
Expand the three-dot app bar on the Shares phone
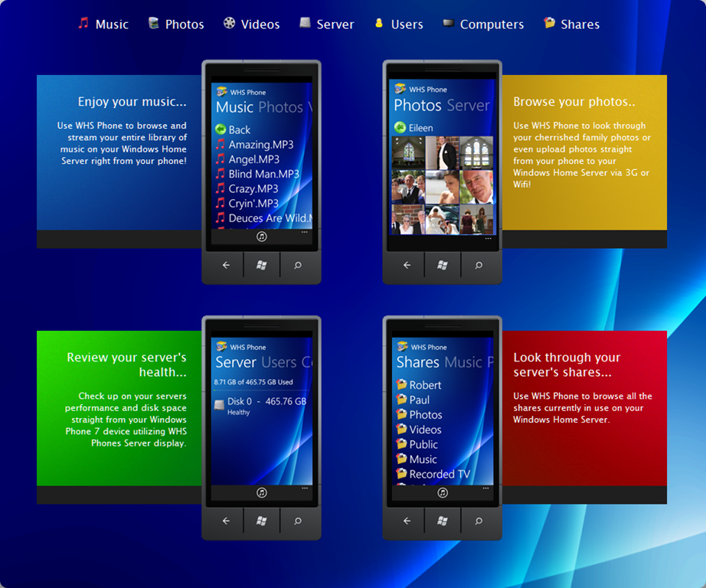pos(485,488)
